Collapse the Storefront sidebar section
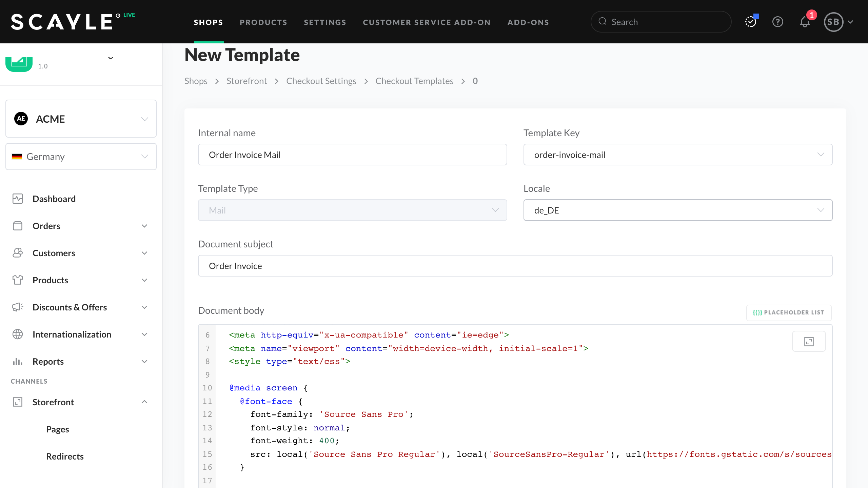The width and height of the screenshot is (868, 488). coord(144,402)
